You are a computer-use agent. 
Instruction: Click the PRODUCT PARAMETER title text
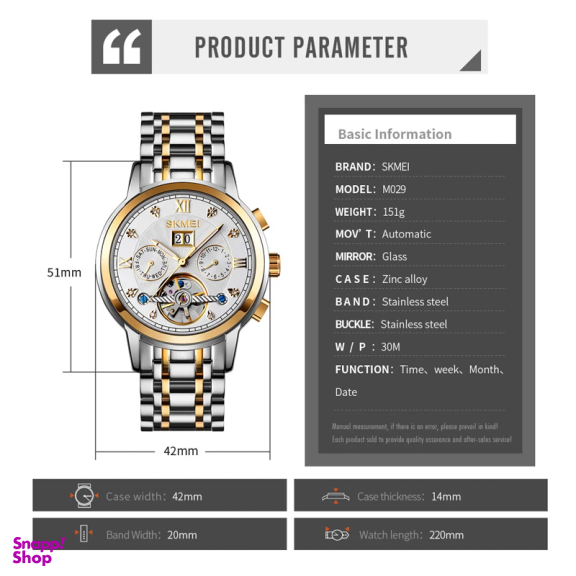click(301, 47)
